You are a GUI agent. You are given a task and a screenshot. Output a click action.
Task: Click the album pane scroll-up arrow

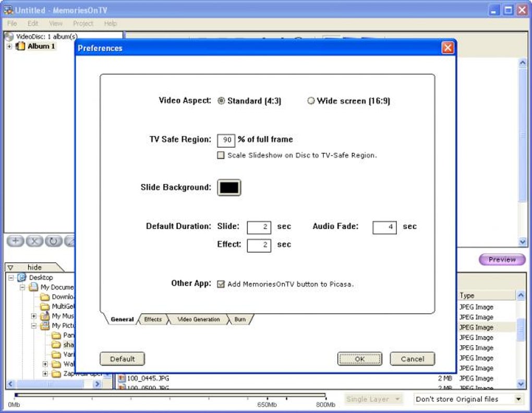pos(523,63)
